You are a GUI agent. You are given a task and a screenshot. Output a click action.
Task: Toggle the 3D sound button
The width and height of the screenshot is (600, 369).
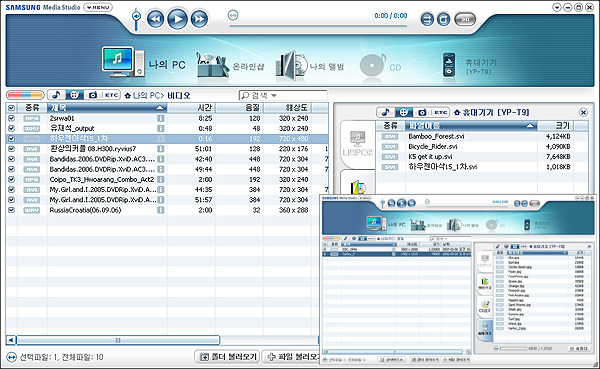tap(465, 19)
